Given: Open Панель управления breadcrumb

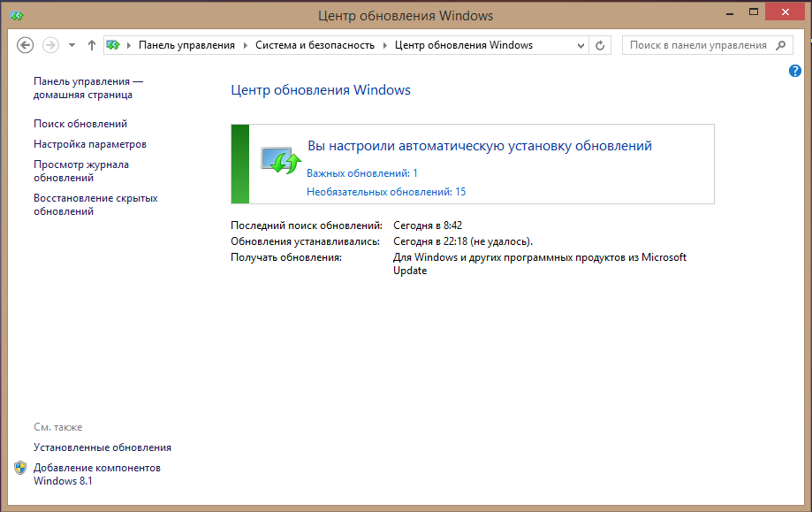Looking at the screenshot, I should coord(186,45).
